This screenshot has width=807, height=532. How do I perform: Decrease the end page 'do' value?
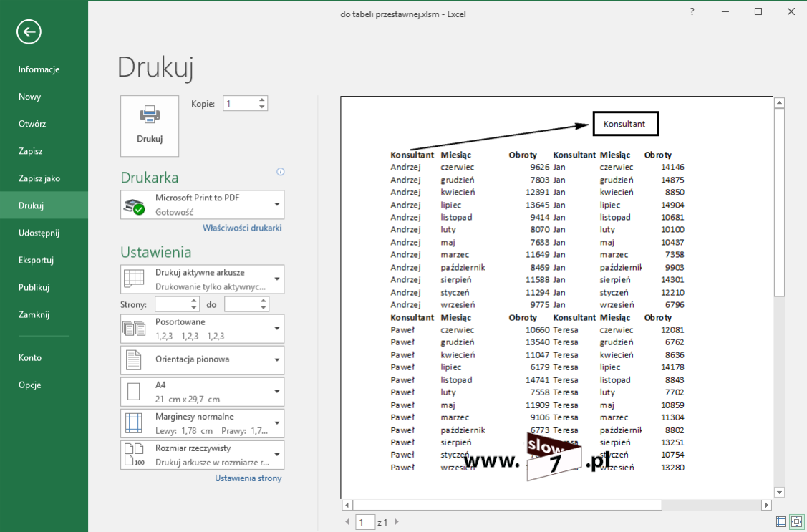tap(264, 308)
